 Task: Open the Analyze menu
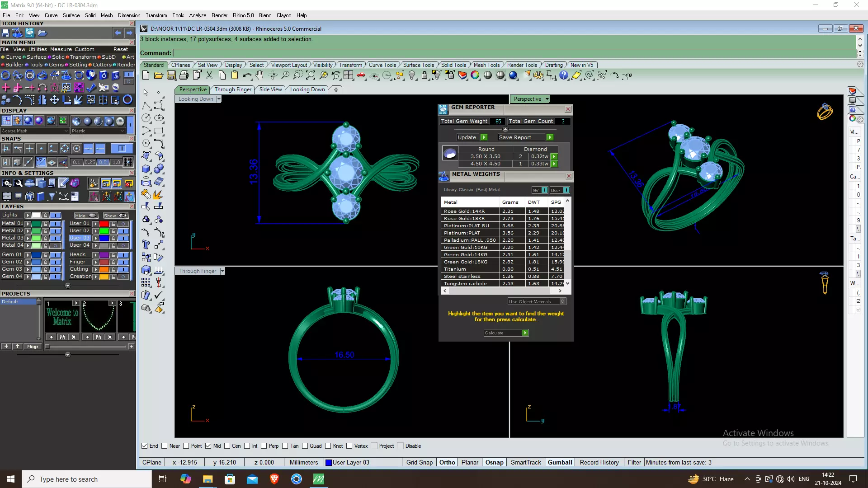(x=198, y=15)
